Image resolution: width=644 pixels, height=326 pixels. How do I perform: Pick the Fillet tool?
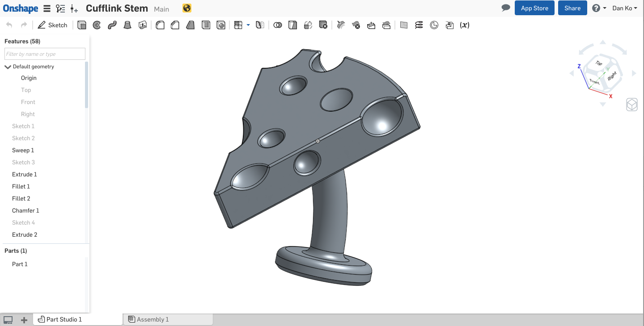160,25
